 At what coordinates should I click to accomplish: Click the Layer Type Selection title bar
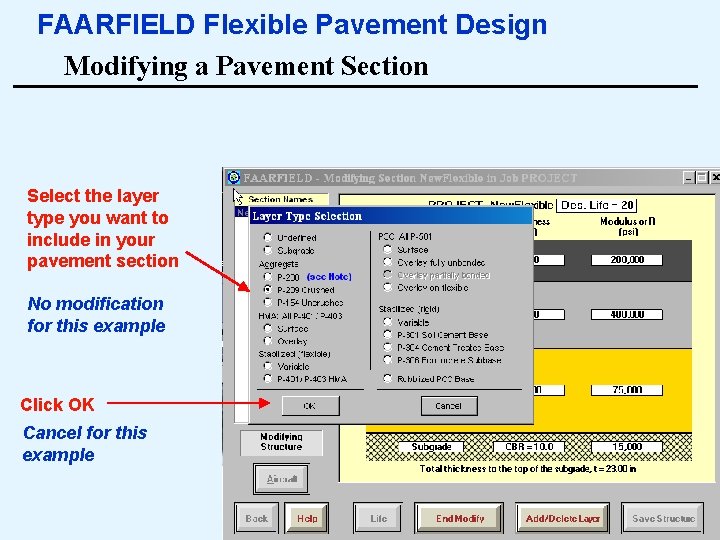pos(391,216)
